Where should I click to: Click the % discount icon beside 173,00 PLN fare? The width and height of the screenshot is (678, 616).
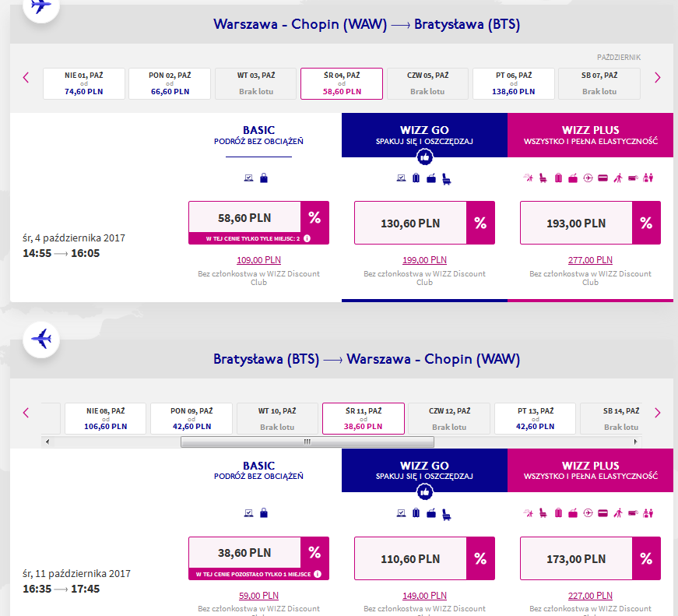(646, 558)
